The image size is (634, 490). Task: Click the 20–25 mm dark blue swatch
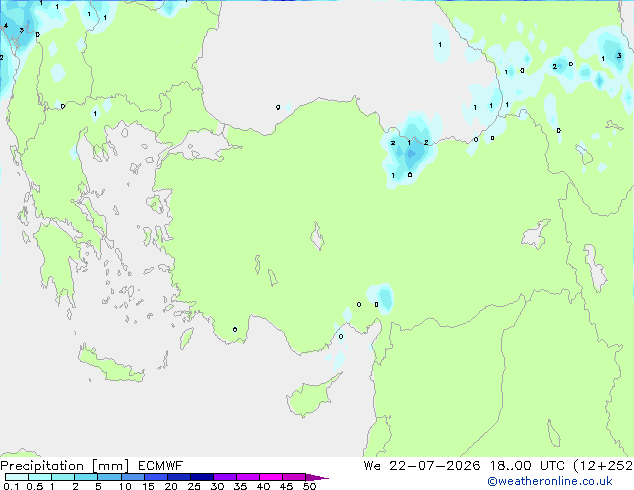(x=179, y=477)
